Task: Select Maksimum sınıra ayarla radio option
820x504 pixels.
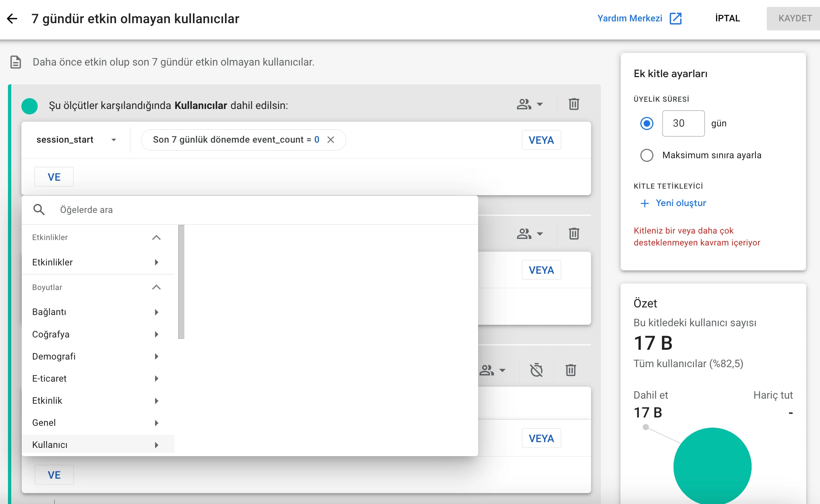Action: pos(647,155)
